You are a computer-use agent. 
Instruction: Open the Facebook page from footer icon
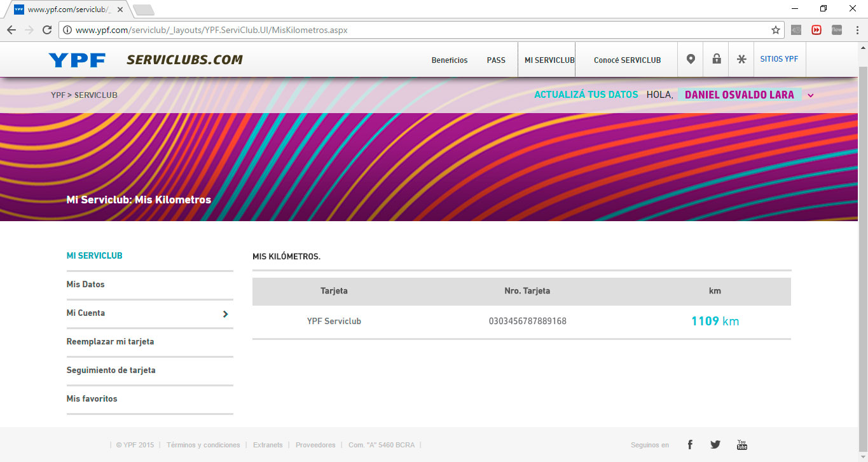click(690, 445)
